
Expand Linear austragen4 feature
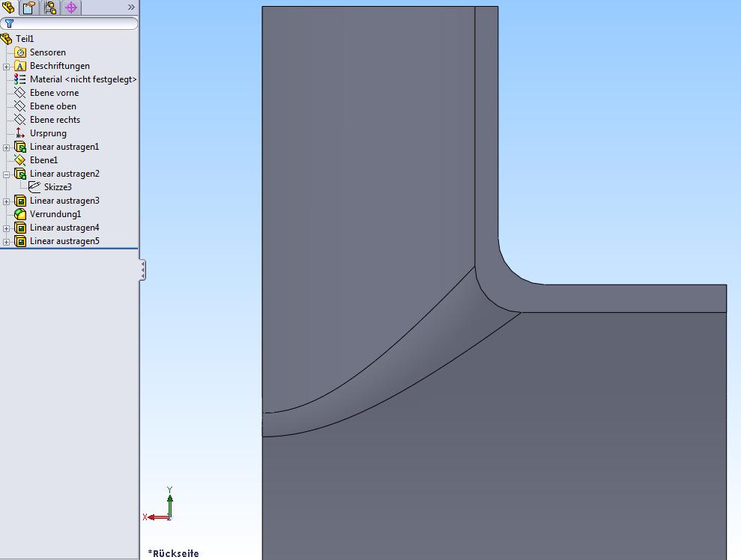coord(6,228)
